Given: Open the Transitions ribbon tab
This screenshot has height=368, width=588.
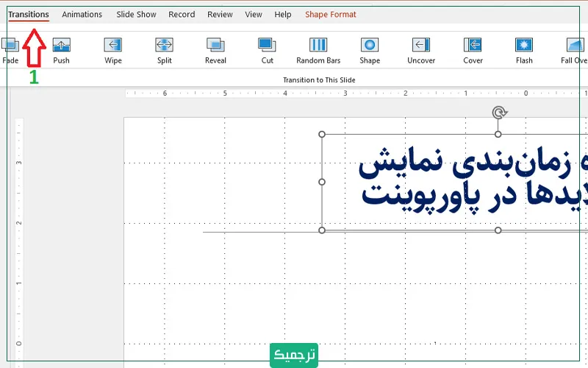Looking at the screenshot, I should 29,15.
